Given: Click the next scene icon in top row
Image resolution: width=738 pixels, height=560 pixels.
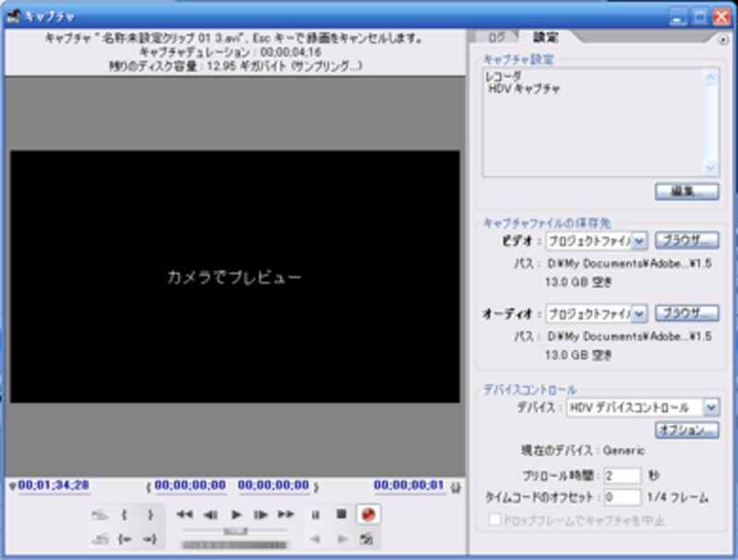Looking at the screenshot, I should point(100,515).
